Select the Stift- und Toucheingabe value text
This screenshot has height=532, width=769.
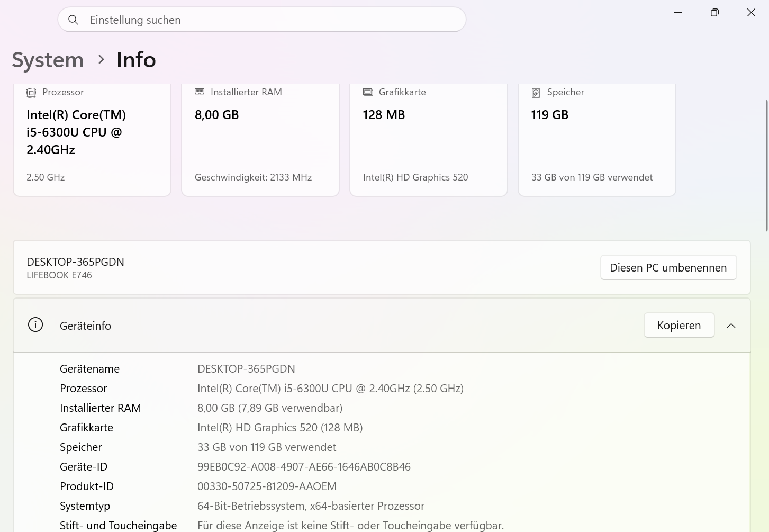(x=350, y=526)
